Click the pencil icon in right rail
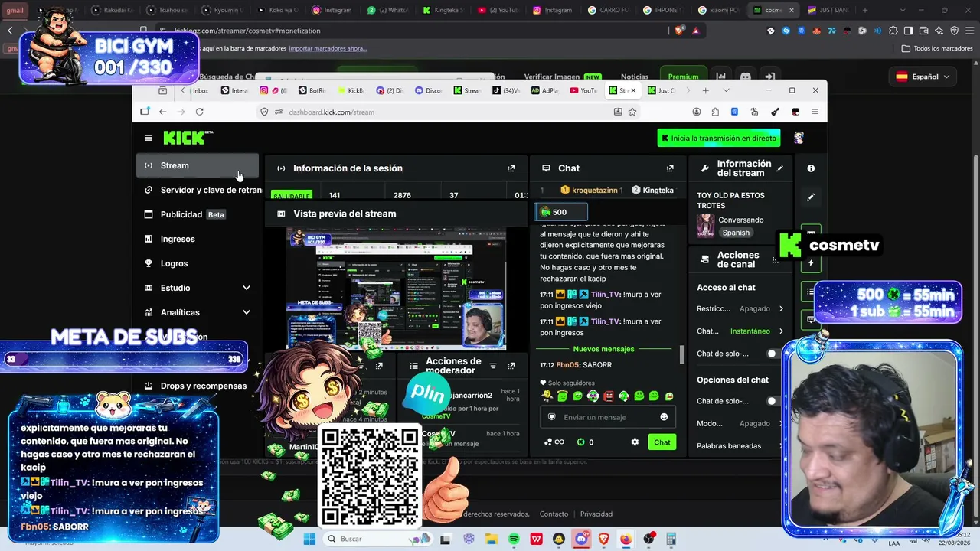 tap(811, 197)
